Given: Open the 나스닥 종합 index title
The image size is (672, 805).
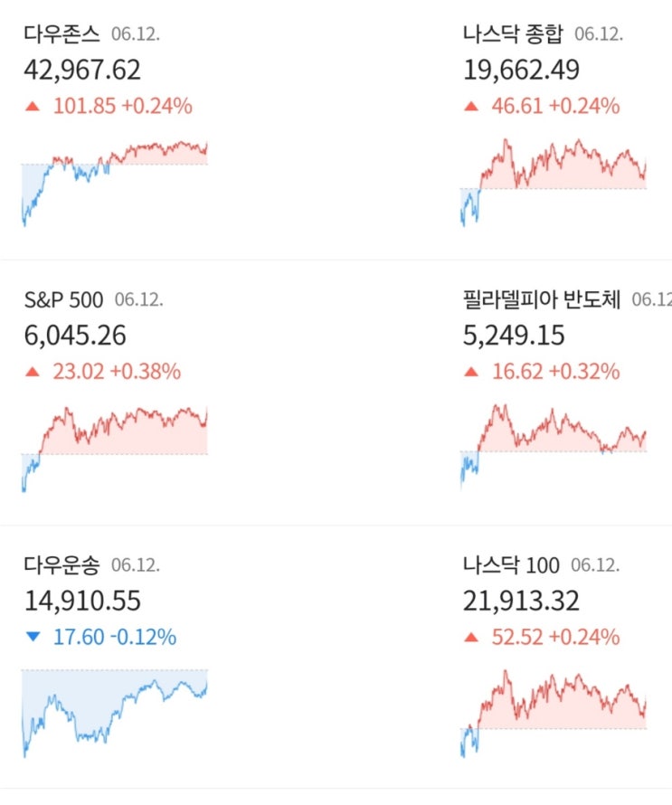Looking at the screenshot, I should click(x=512, y=34).
